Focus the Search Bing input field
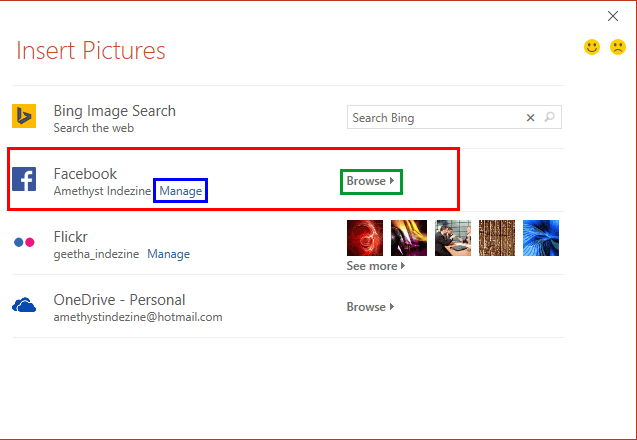 454,117
